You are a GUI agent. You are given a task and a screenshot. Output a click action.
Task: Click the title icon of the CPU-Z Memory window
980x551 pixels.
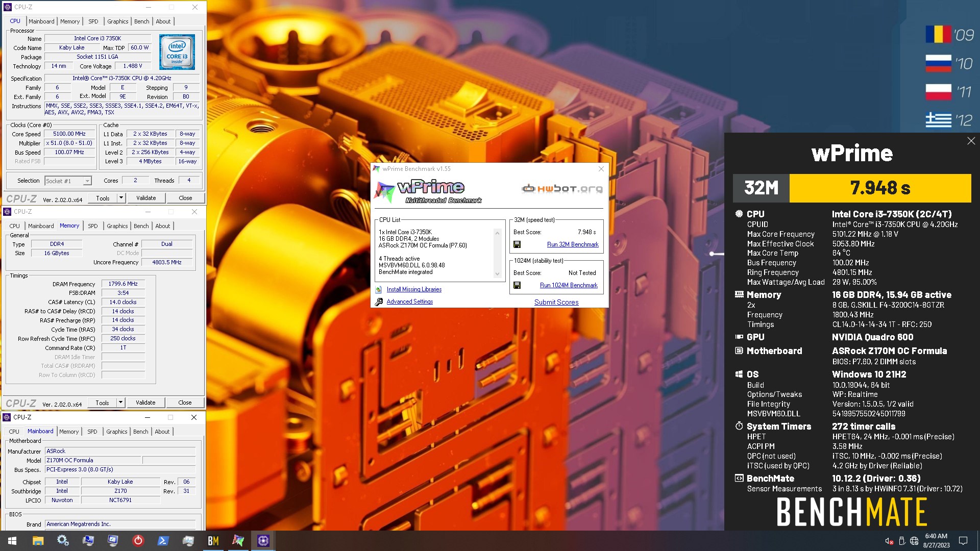point(7,212)
